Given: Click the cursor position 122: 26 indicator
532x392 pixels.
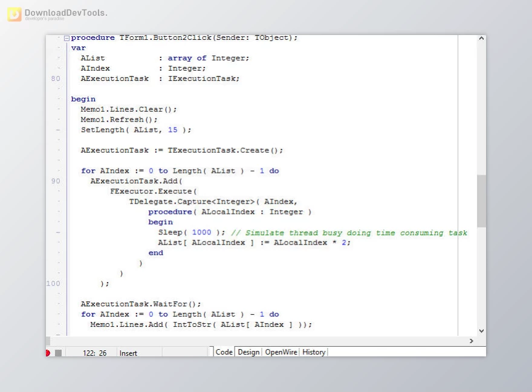Looking at the screenshot, I should tap(94, 353).
